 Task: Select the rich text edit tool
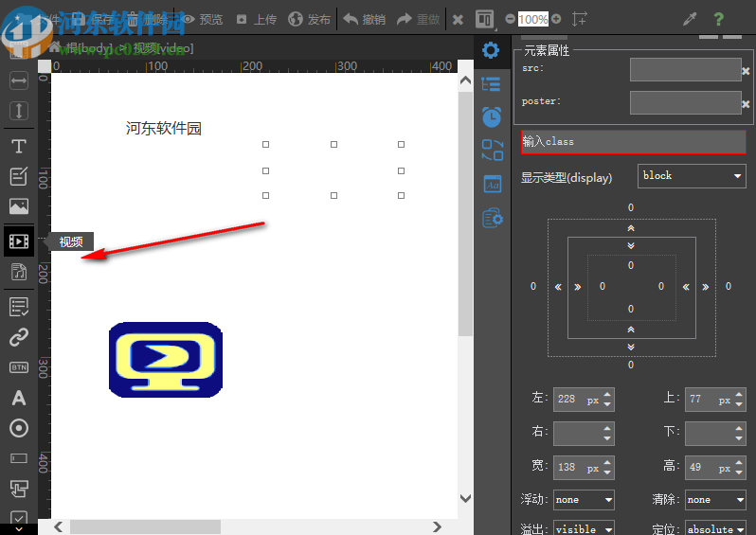[x=19, y=176]
